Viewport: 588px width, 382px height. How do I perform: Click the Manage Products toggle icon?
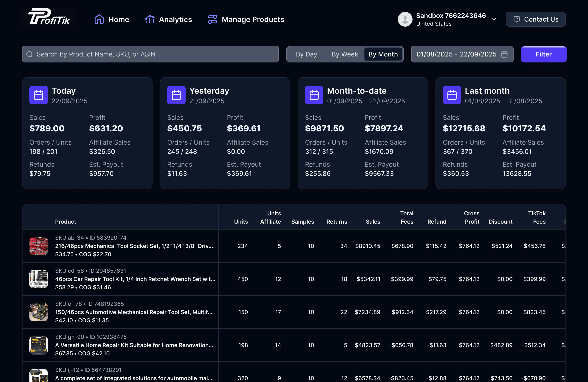coord(212,19)
